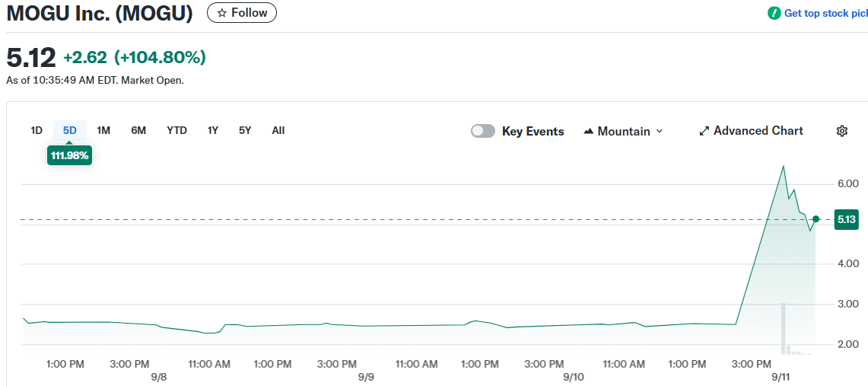Screen dimensions: 868x386
Task: Toggle the Key Events switch
Action: [483, 131]
